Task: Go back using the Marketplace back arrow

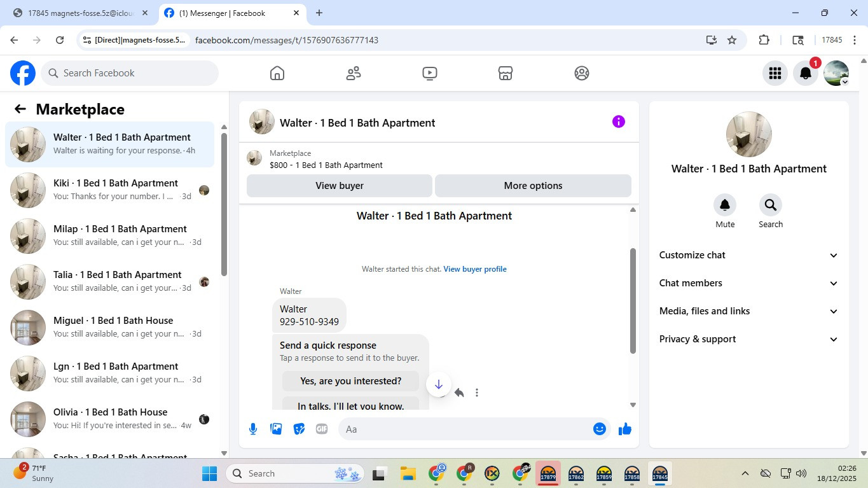Action: pos(20,109)
